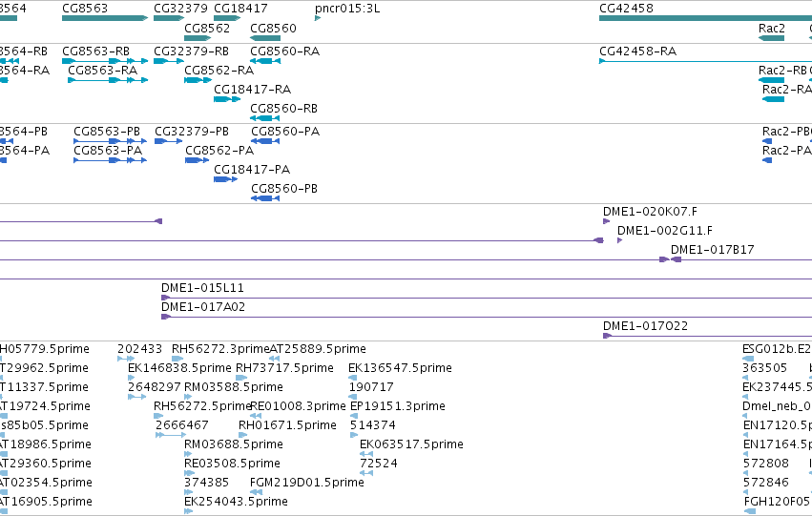Screen dimensions: 812x516
Task: Click the Rac2-RA transcript label
Action: [x=786, y=90]
